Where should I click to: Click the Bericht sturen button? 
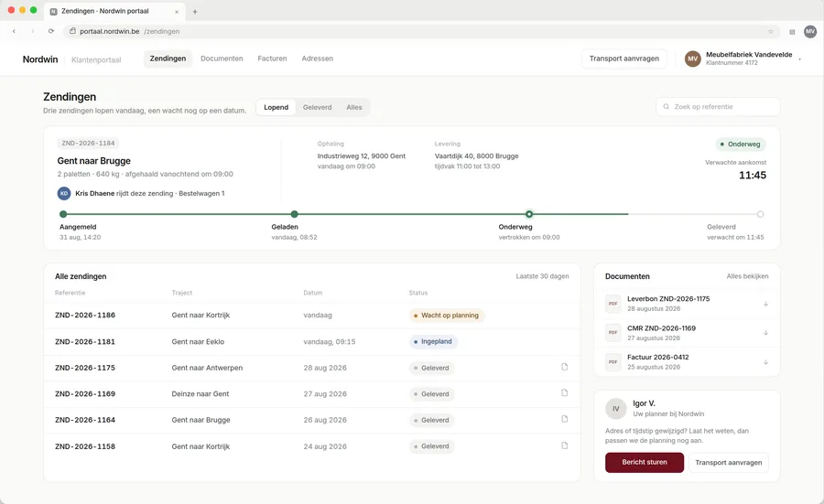(x=645, y=463)
